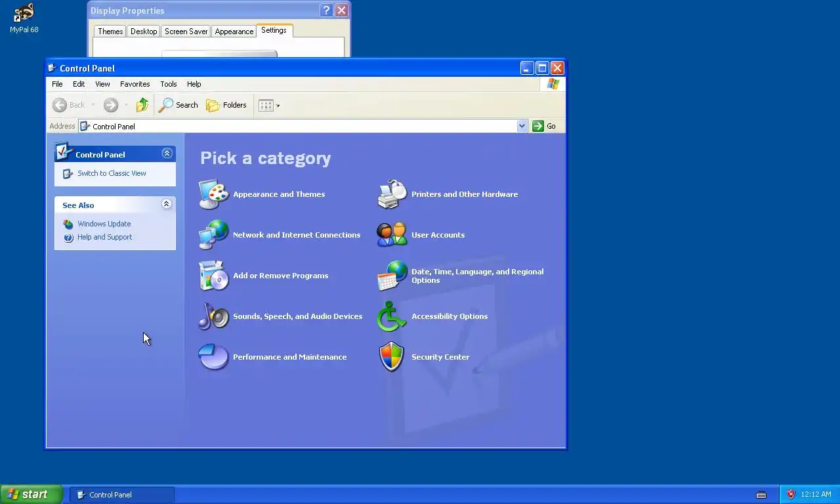Open the Forward button history arrow

click(x=126, y=105)
